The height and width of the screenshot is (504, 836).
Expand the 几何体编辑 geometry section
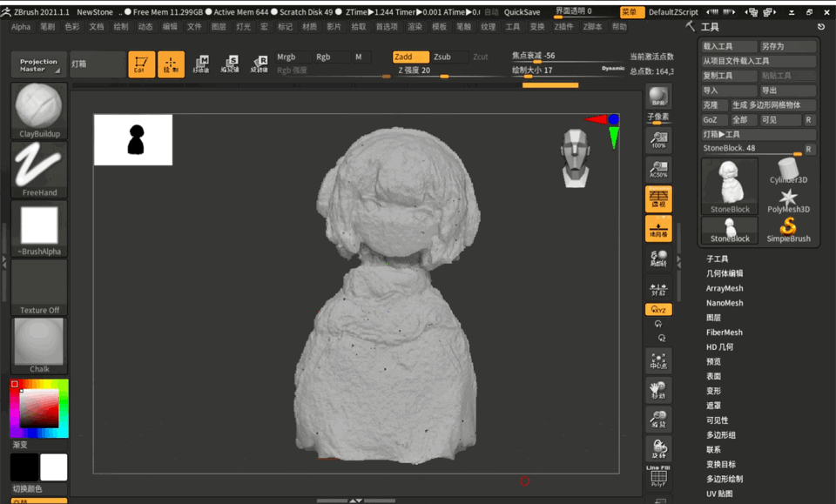[724, 273]
